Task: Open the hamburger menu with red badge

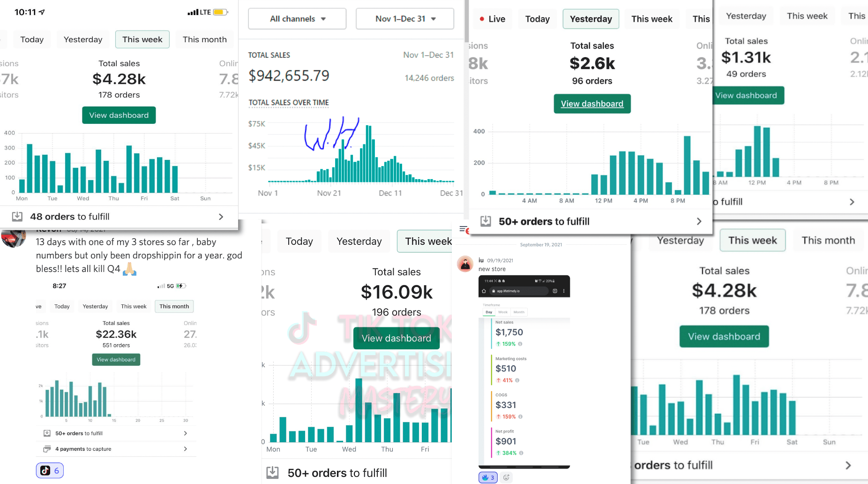Action: (463, 229)
